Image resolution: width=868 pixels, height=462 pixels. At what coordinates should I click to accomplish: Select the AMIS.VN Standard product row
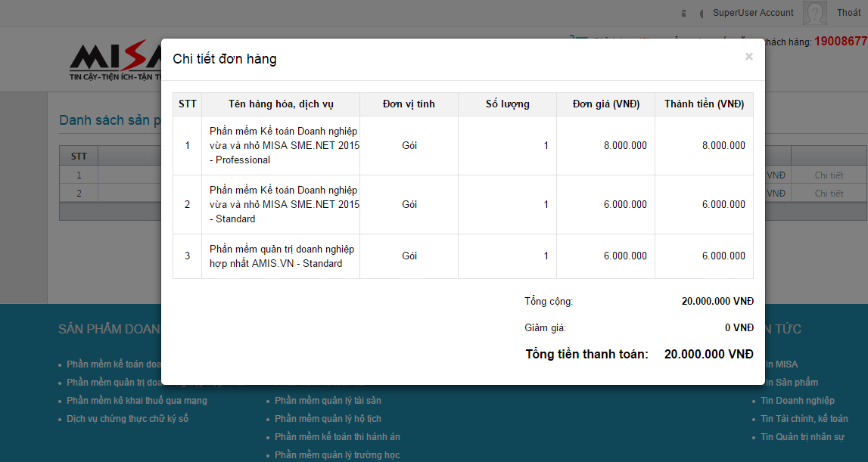281,256
